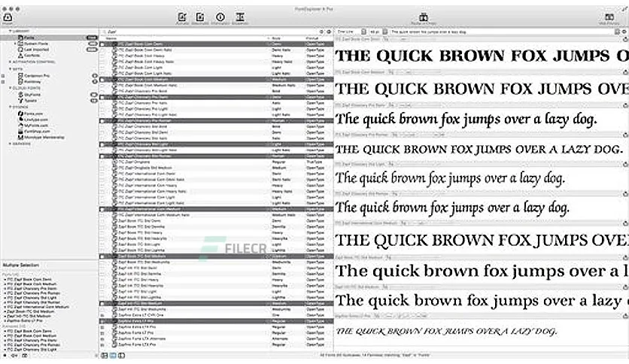Expand the System Fonts tree arrow
The height and width of the screenshot is (364, 629).
15,44
